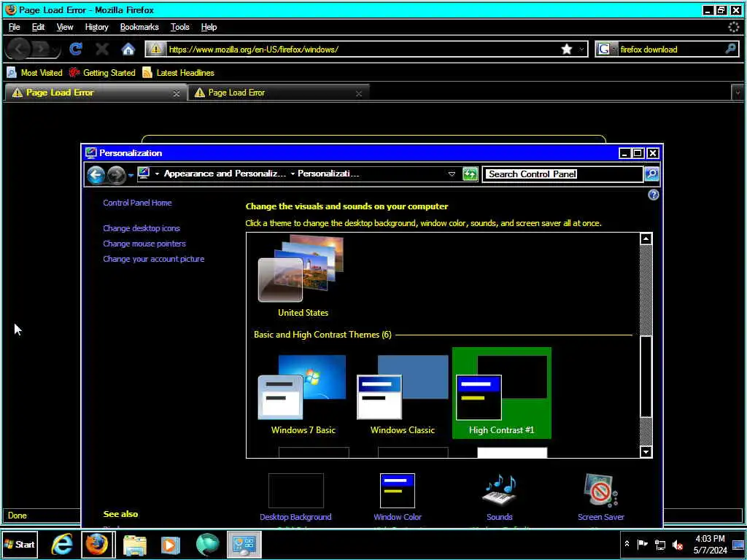Viewport: 747px width, 560px height.
Task: Go to Control Panel Home
Action: [x=137, y=203]
